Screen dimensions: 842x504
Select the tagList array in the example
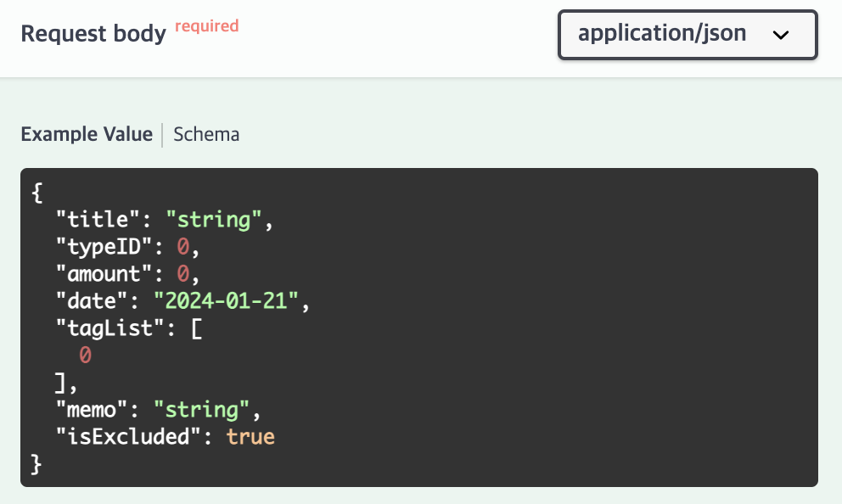tap(109, 328)
